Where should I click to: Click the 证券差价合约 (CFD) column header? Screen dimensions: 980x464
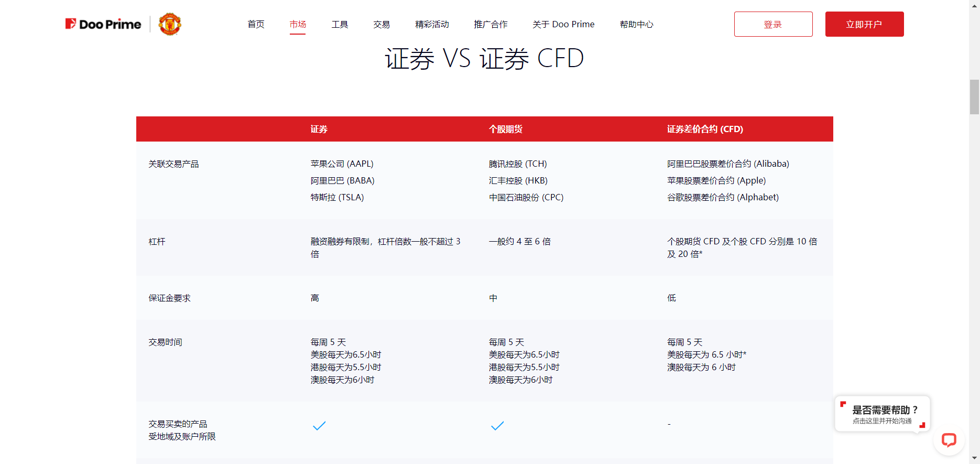click(x=705, y=129)
